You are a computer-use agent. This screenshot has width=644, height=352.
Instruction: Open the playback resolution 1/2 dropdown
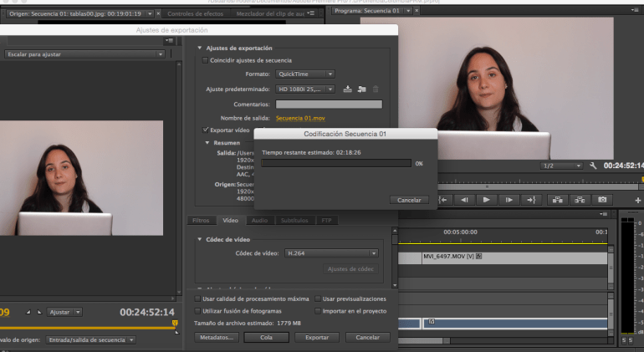562,166
